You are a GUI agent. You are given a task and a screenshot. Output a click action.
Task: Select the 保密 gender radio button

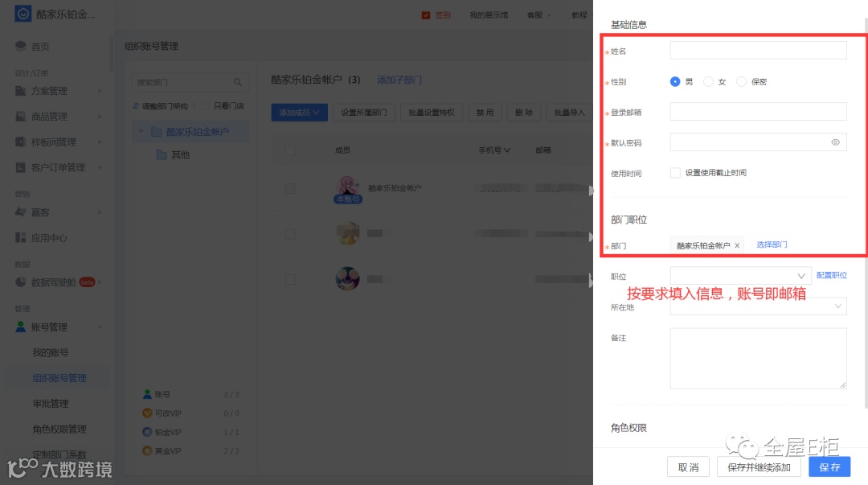(741, 81)
